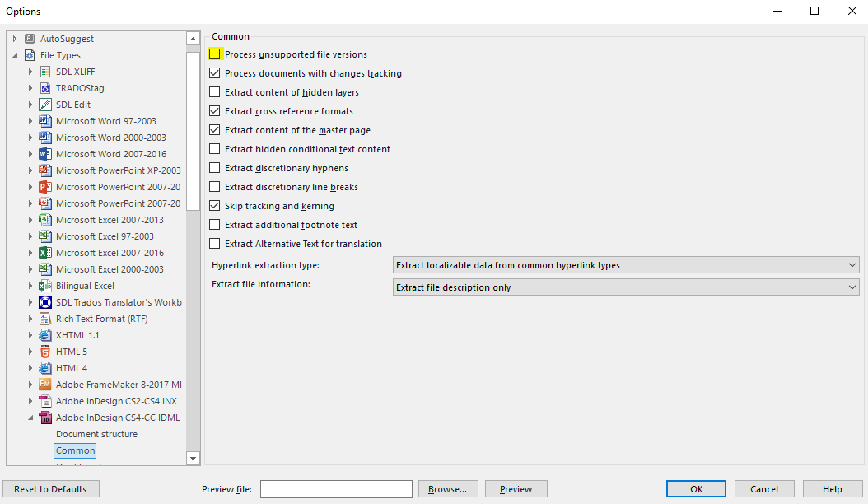Cancel the Options dialog
Image resolution: width=868 pixels, height=504 pixels.
tap(764, 489)
